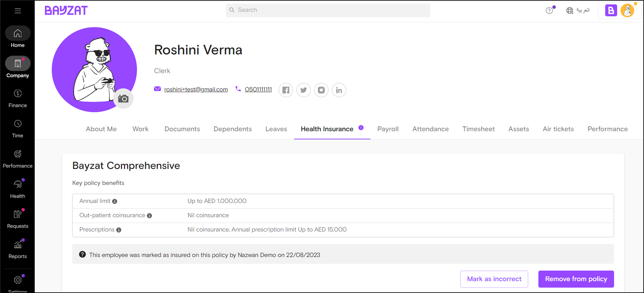Switch to the employee Performance tab
Image resolution: width=644 pixels, height=293 pixels.
pos(608,129)
